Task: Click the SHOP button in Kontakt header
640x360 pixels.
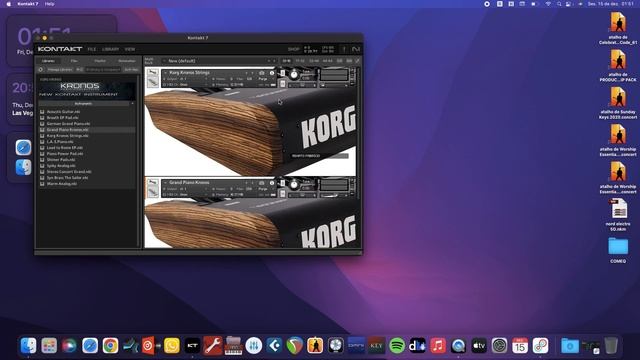Action: [293, 49]
